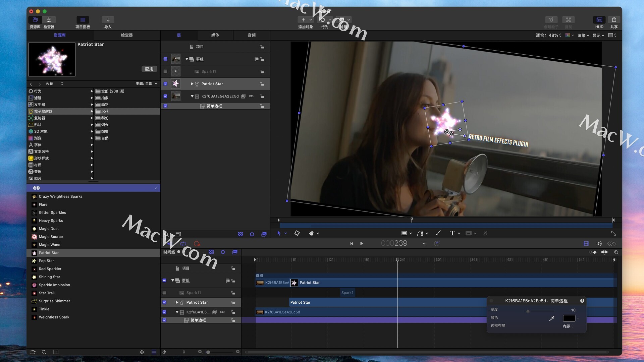
Task: Click the 应用 apply button
Action: click(149, 69)
